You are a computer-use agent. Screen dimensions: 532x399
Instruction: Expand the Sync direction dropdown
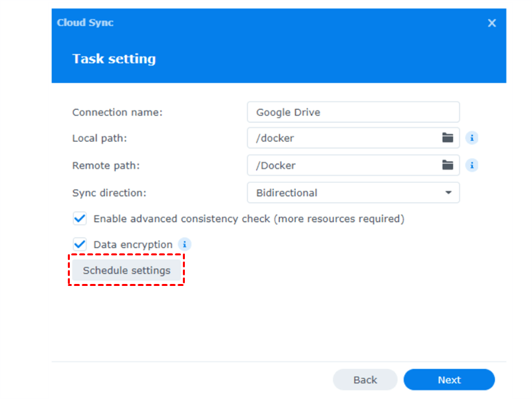tap(448, 193)
